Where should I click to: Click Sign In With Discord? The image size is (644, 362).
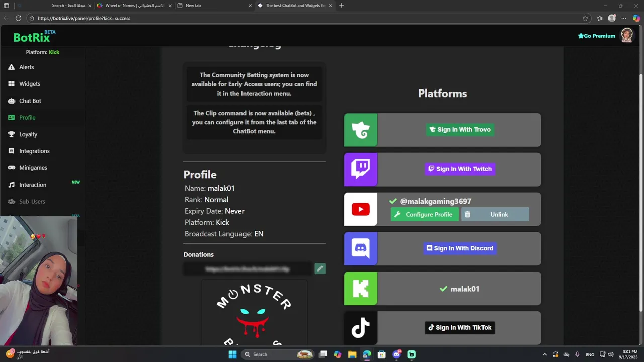point(460,248)
